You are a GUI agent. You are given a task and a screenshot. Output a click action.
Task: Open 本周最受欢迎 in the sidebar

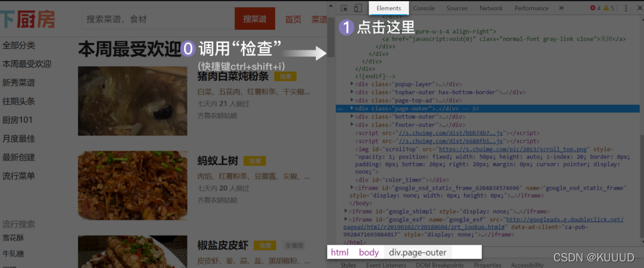coord(27,64)
